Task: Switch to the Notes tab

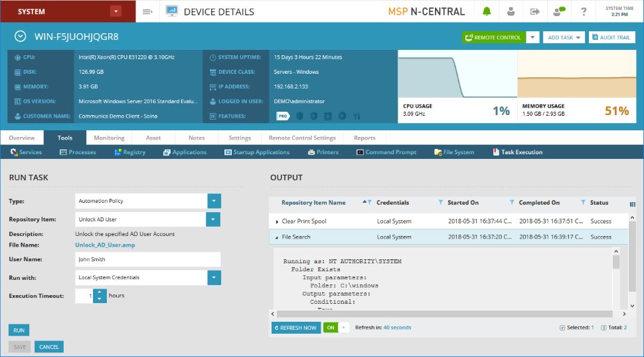Action: pos(197,138)
